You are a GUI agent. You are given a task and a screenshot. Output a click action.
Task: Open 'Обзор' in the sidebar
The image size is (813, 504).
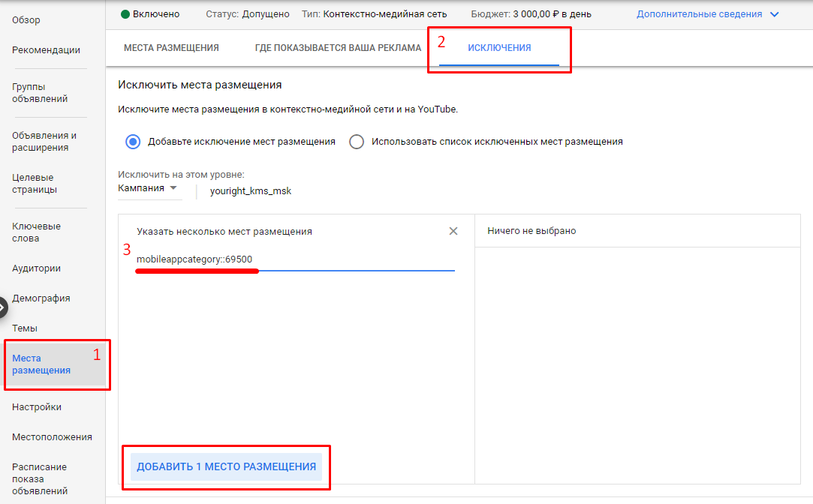[26, 20]
